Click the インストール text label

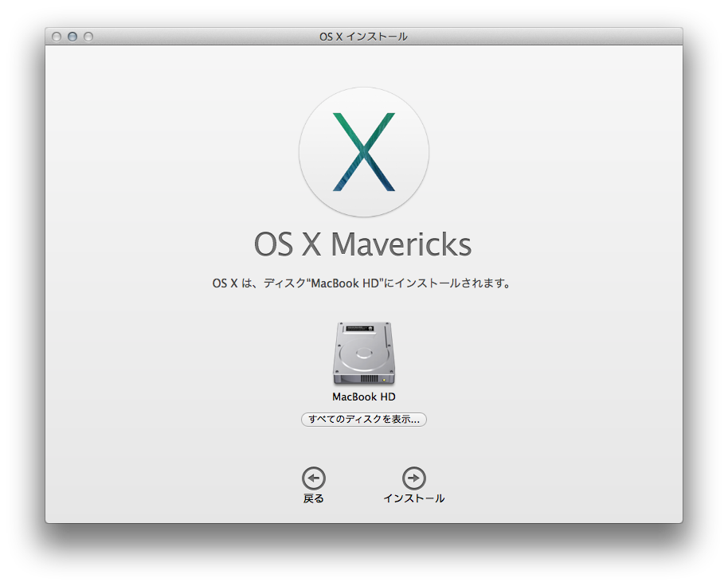(413, 499)
